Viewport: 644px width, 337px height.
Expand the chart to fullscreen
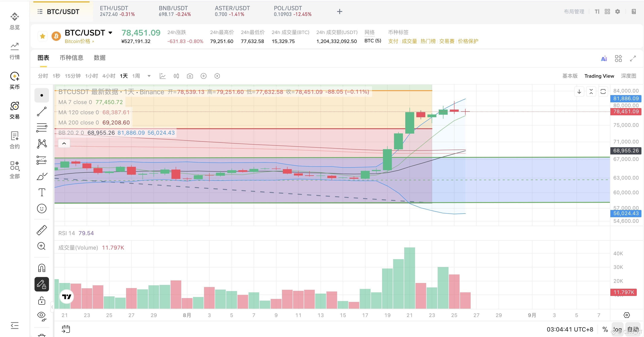pos(633,59)
